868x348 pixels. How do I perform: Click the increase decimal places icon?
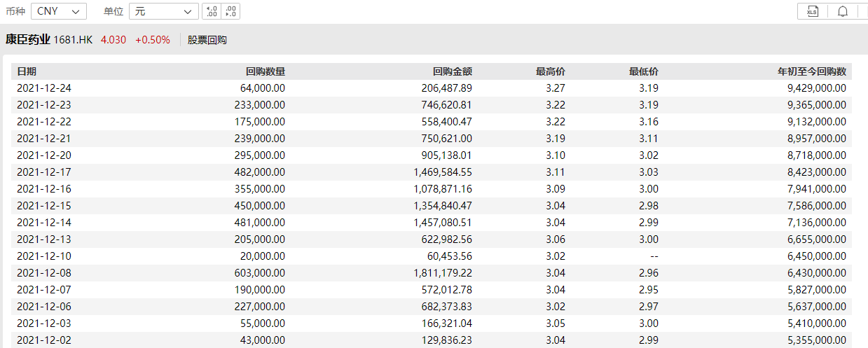click(x=211, y=11)
